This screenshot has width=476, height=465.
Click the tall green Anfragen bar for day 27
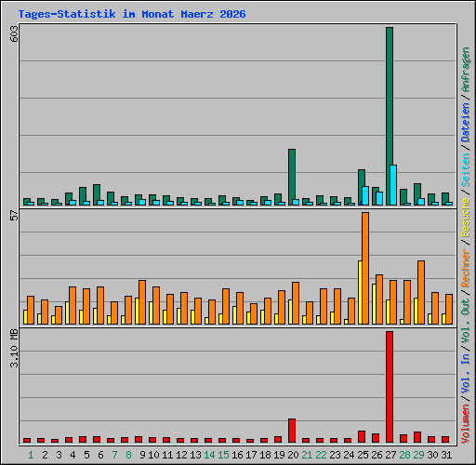pyautogui.click(x=390, y=116)
